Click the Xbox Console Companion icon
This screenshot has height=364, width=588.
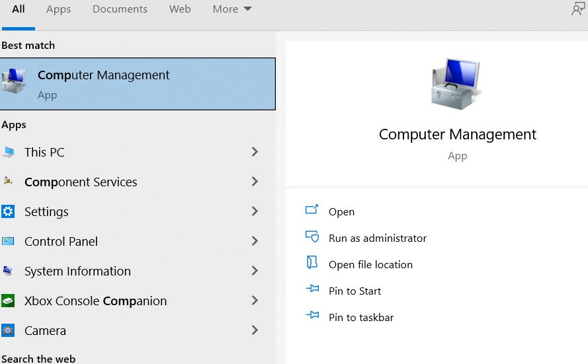[8, 301]
